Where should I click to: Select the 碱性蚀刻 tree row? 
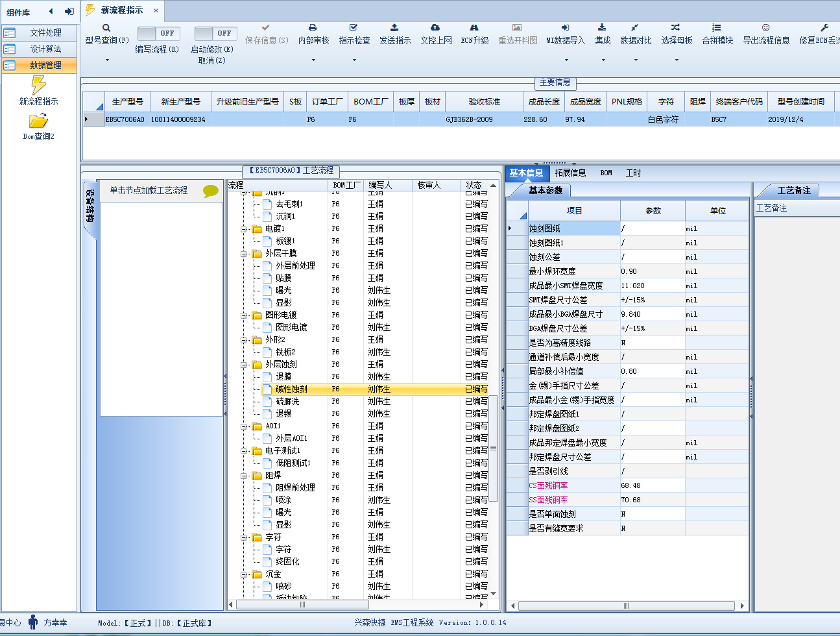pyautogui.click(x=374, y=389)
